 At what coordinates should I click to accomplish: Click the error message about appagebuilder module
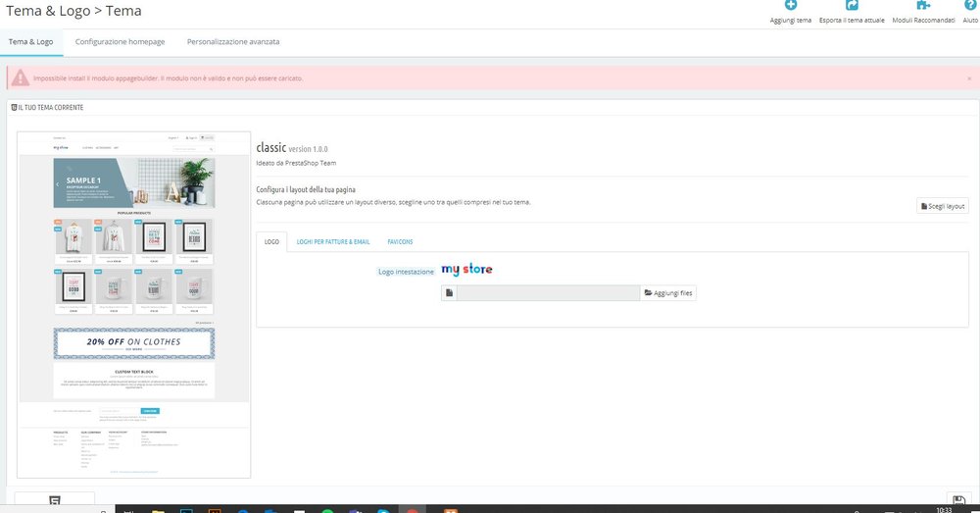pyautogui.click(x=169, y=78)
